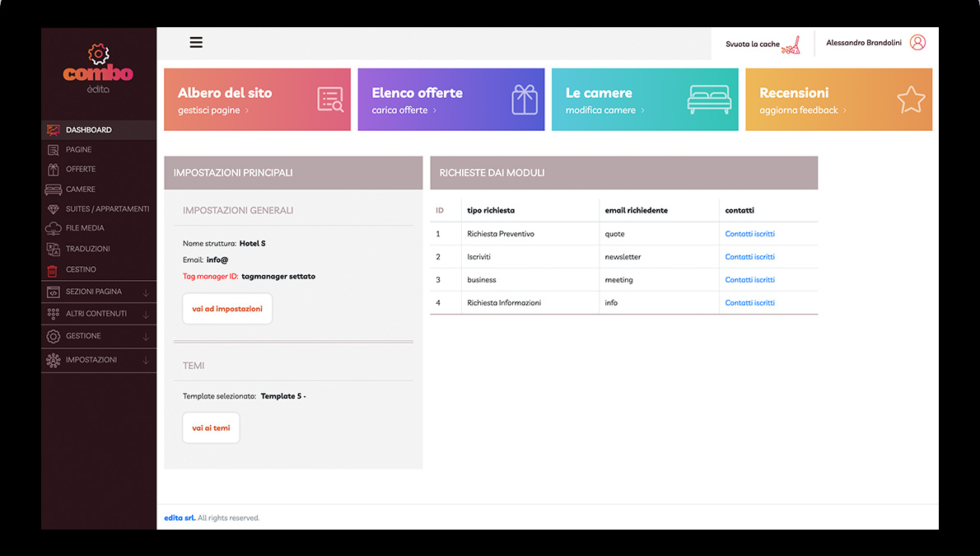Expand Sezioni Pagina with its arrow
This screenshot has height=556, width=980.
coord(146,292)
